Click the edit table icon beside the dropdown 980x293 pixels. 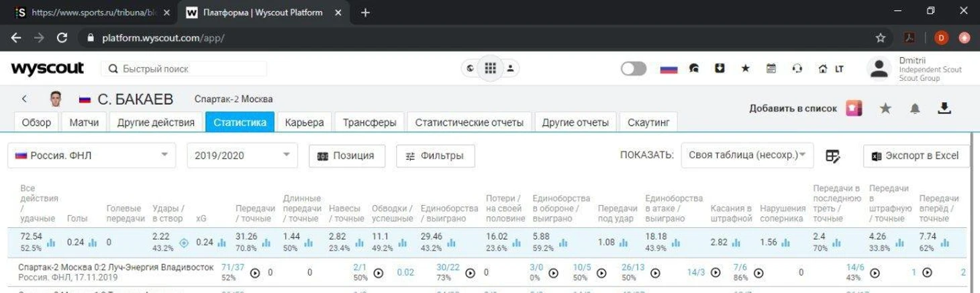833,156
